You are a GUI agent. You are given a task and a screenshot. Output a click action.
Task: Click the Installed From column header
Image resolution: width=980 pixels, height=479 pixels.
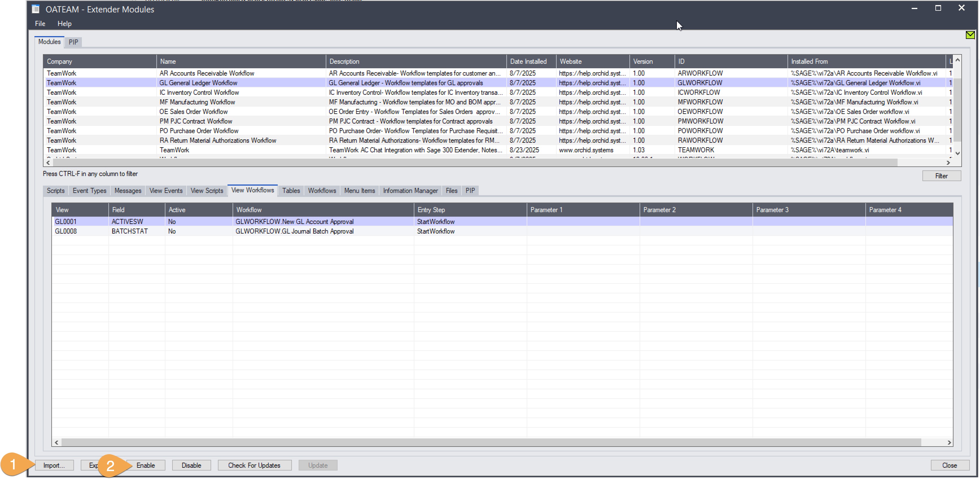point(866,61)
